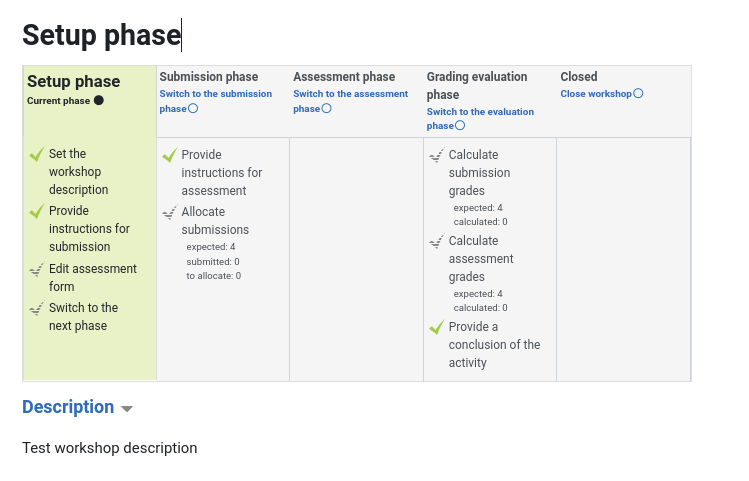Open Close workshop link
This screenshot has height=481, width=749.
tap(596, 94)
